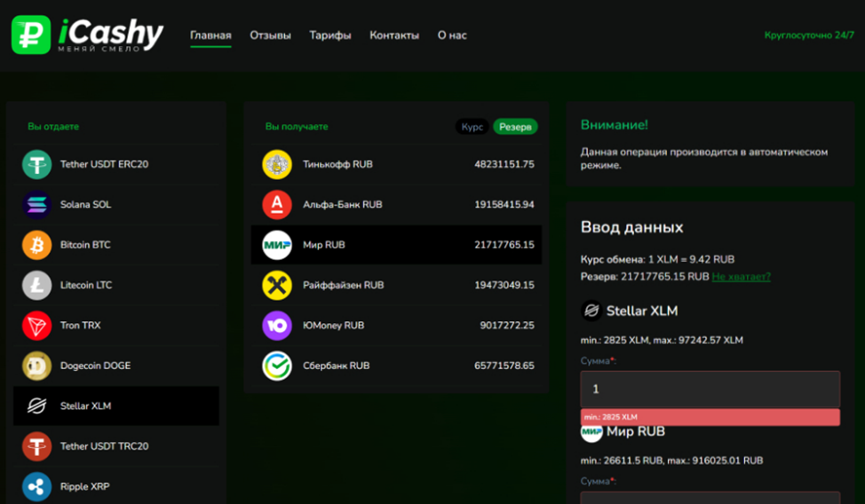Image resolution: width=865 pixels, height=504 pixels.
Task: Click the Stellar XLM amount input field
Action: (710, 390)
